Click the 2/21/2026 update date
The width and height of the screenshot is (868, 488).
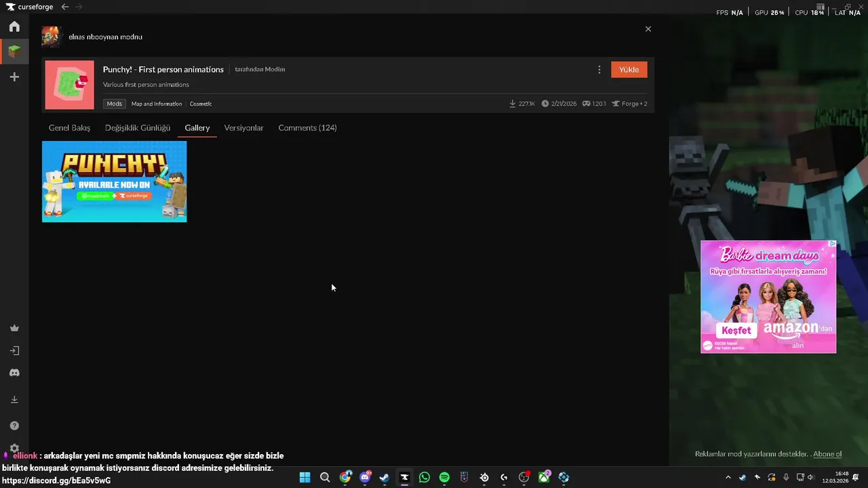tap(559, 104)
